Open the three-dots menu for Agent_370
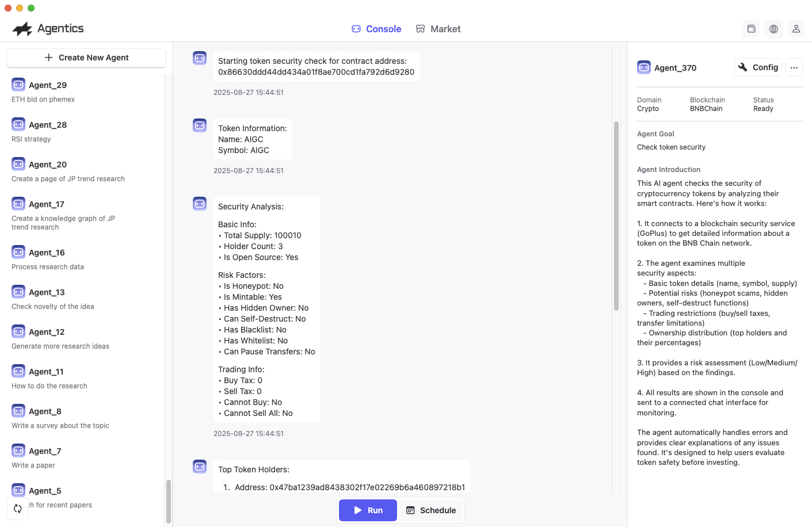The width and height of the screenshot is (812, 527). pyautogui.click(x=794, y=67)
